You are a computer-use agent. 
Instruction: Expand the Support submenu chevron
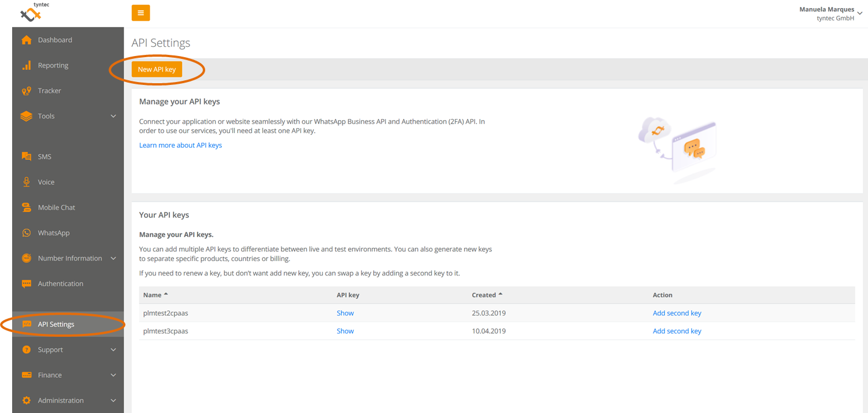(x=113, y=349)
